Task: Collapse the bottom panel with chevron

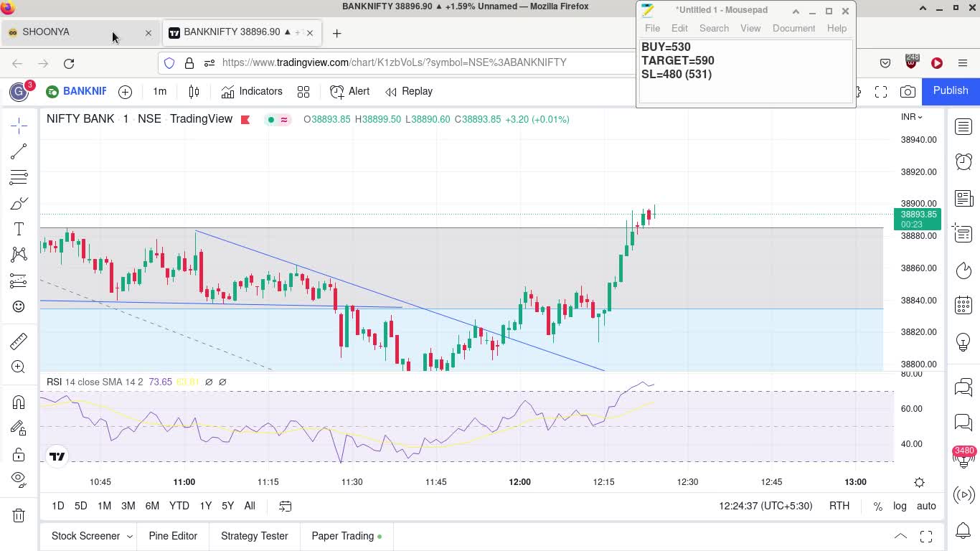Action: 900,536
